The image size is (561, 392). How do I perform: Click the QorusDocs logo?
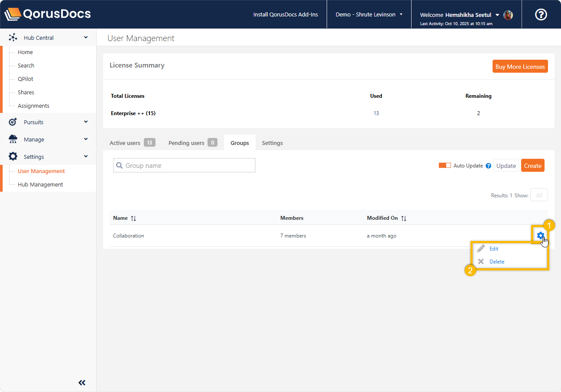pos(48,14)
